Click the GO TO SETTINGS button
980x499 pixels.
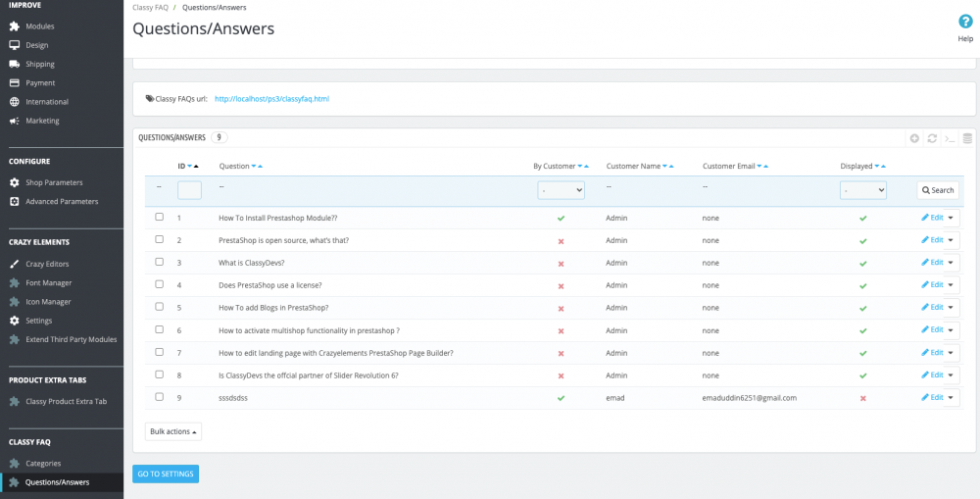(x=166, y=474)
